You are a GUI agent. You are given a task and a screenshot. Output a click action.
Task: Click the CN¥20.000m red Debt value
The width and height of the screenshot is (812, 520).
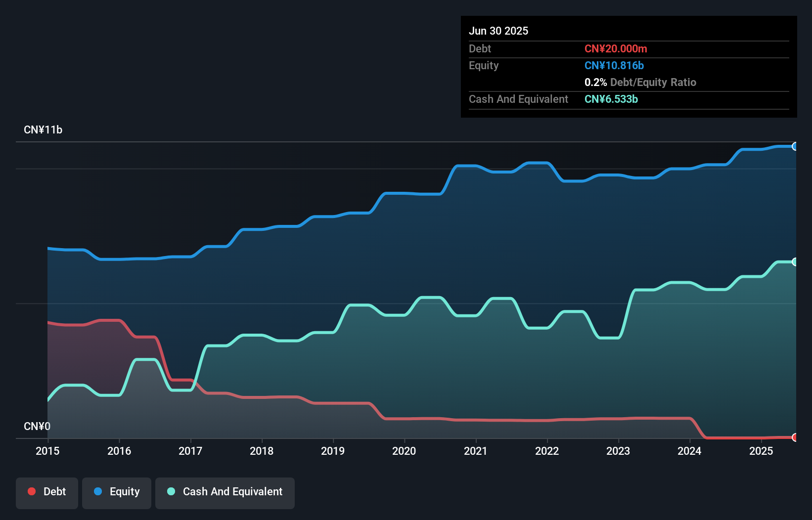(x=616, y=49)
